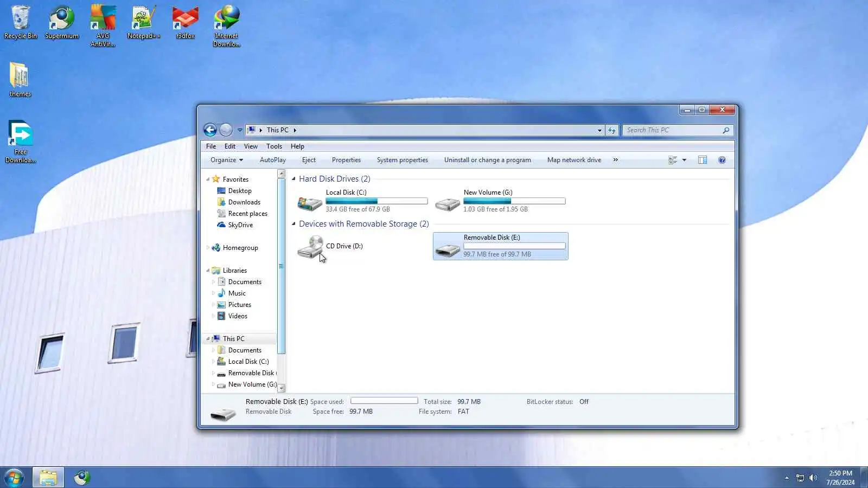868x488 pixels.
Task: Click the Removable Disk (E:) usage bar
Action: pos(514,246)
